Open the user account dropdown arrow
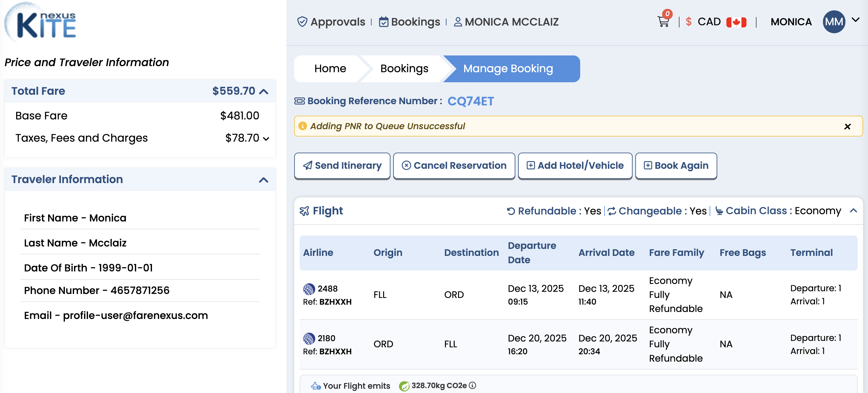The image size is (868, 393). click(855, 20)
